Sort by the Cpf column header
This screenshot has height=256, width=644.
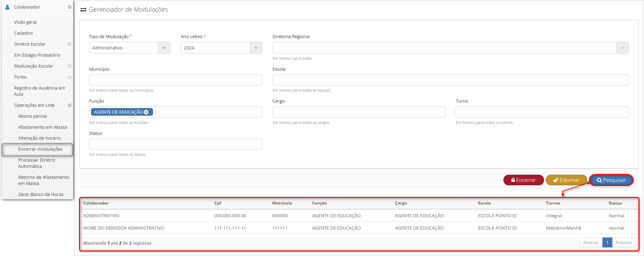218,203
